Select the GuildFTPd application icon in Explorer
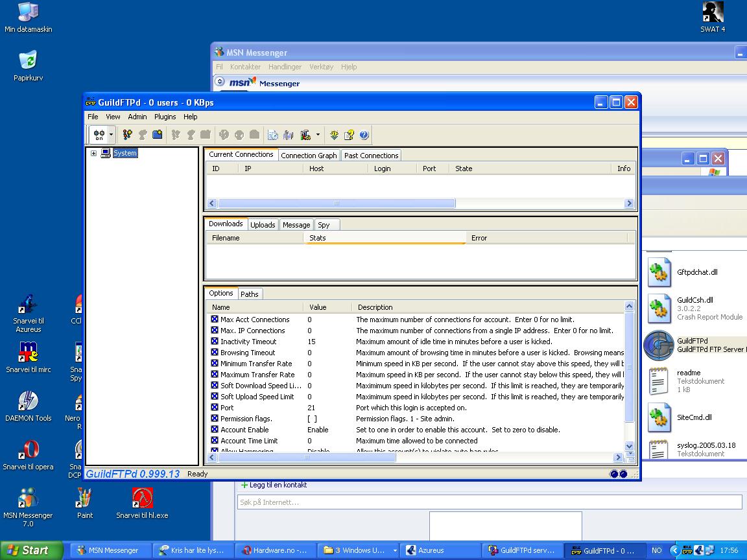Viewport: 747px width, 560px height. [658, 345]
